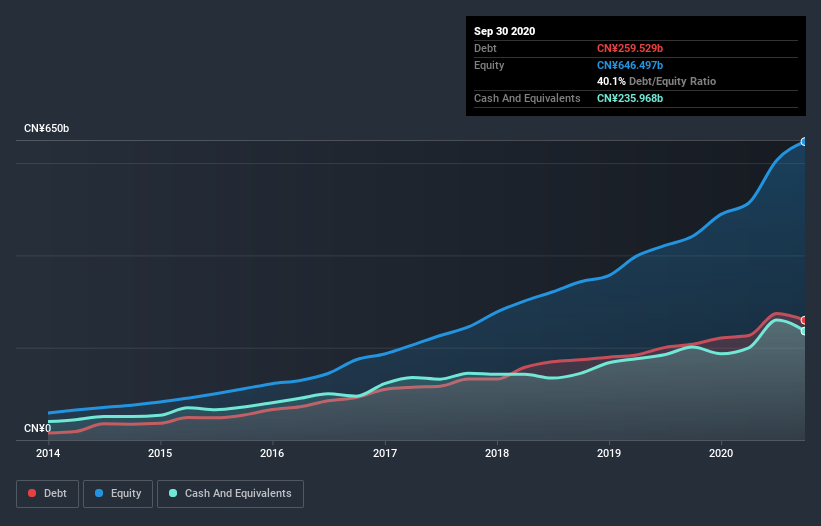Click the Debt value CN¥259.529b
Screen dimensions: 821x526
coord(630,49)
